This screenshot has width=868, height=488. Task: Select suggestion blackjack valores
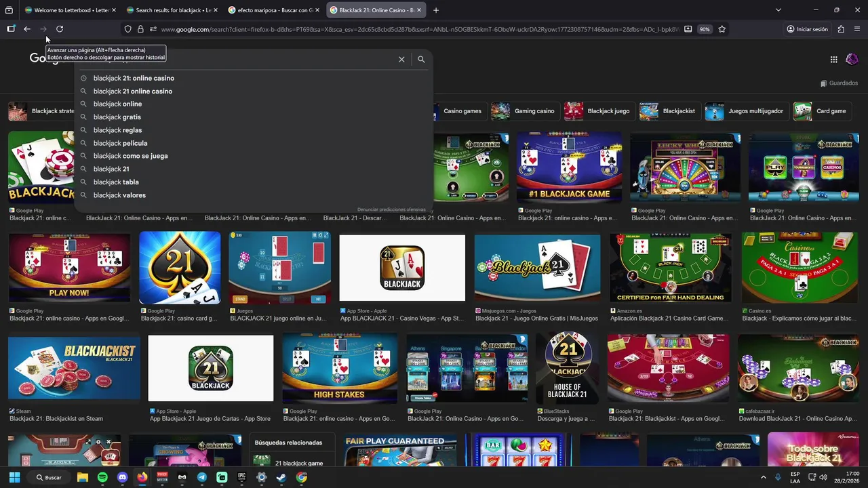[x=119, y=195]
